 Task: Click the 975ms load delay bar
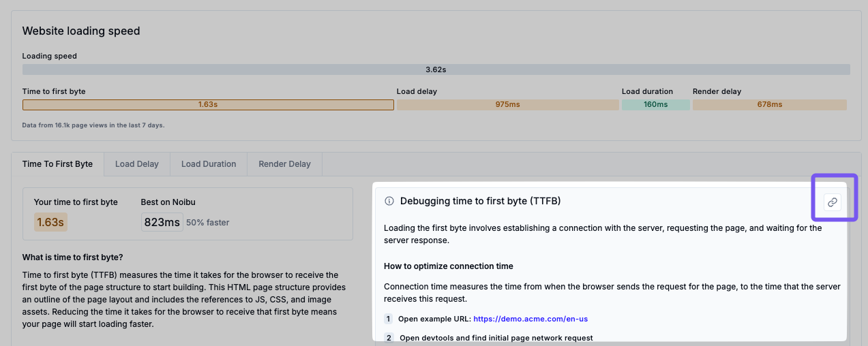[507, 105]
